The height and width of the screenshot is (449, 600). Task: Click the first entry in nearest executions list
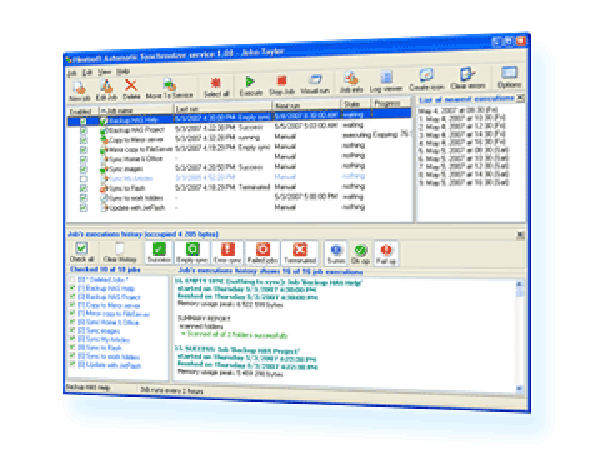(x=458, y=111)
